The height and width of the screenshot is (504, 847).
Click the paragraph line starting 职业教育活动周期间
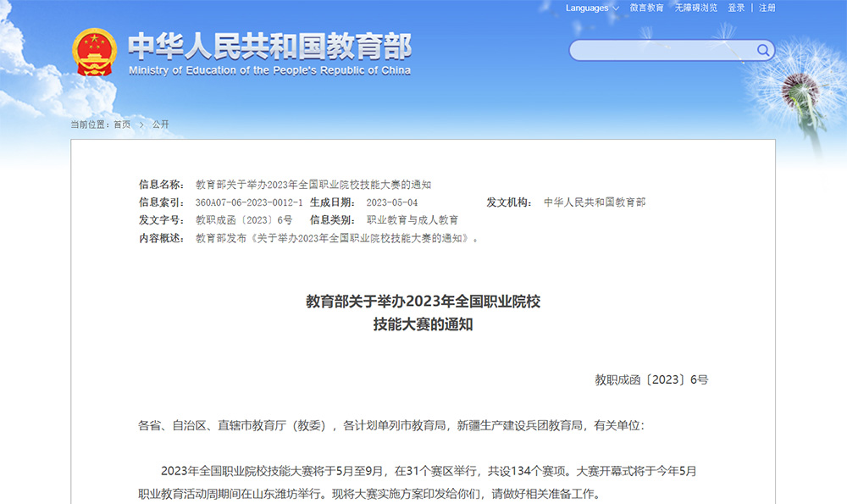(369, 494)
